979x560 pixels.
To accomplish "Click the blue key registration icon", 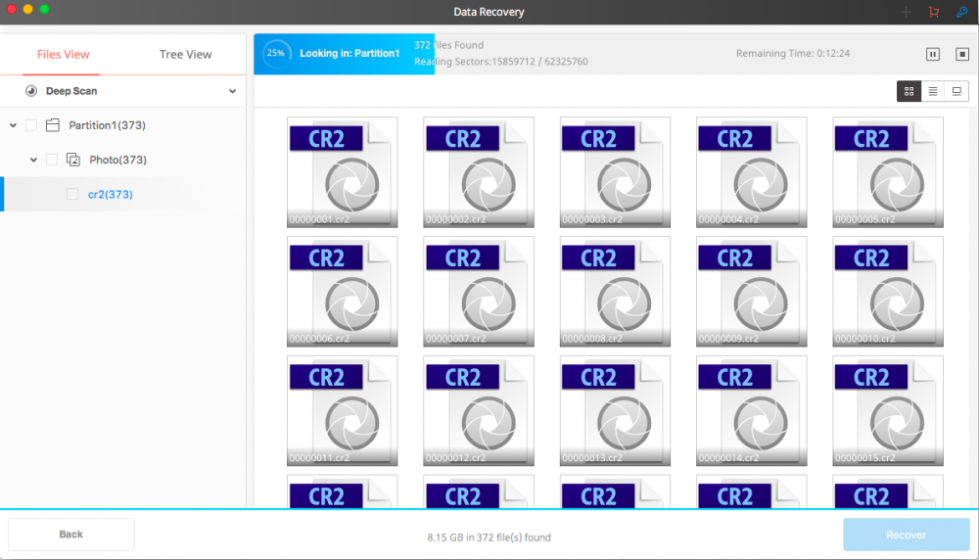I will point(960,12).
